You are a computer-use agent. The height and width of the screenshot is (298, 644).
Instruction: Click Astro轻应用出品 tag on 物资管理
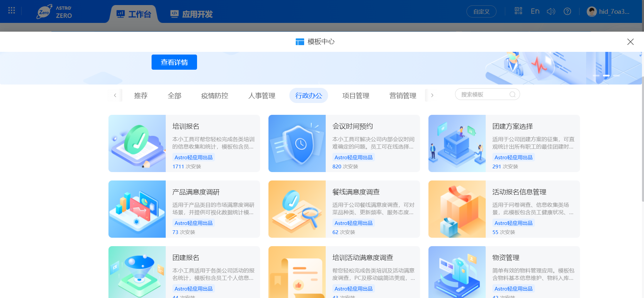point(514,289)
